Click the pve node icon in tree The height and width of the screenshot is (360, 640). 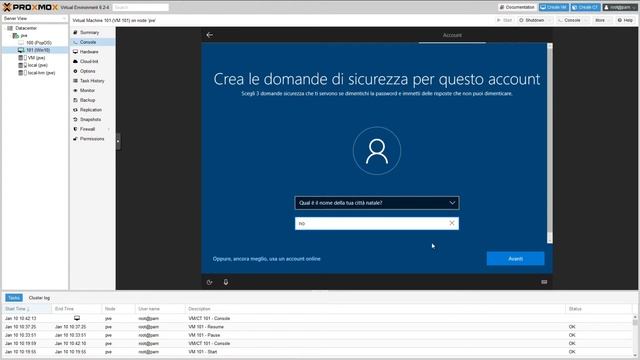(16, 36)
